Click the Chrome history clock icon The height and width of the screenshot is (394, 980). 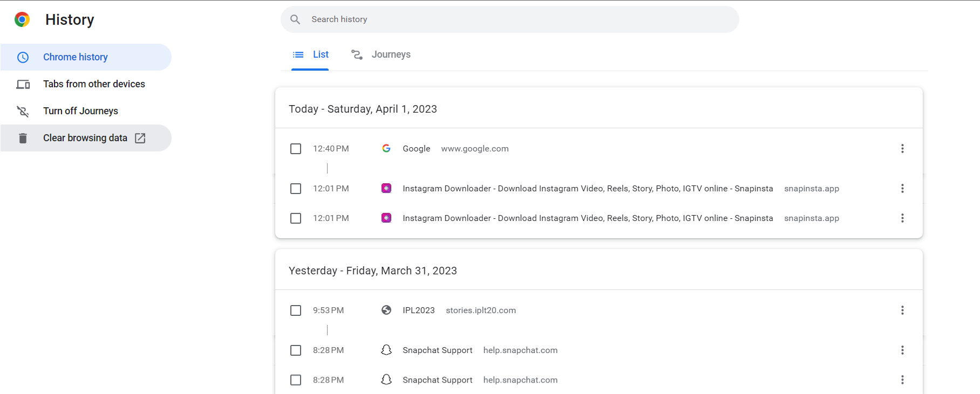[x=23, y=57]
